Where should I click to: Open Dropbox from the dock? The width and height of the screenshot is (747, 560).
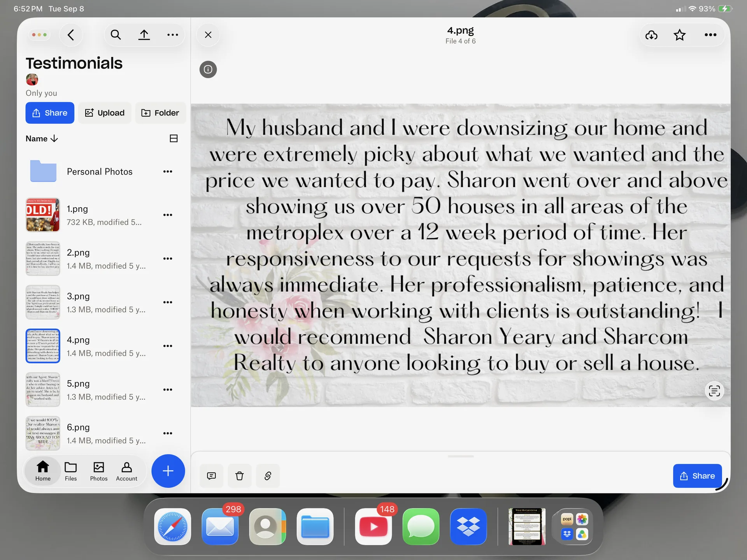[468, 527]
